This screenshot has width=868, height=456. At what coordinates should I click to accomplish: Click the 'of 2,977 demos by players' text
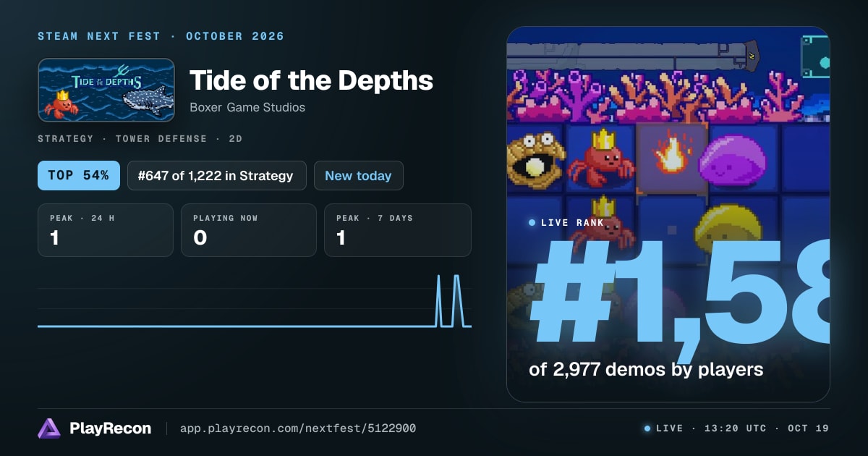(x=646, y=369)
